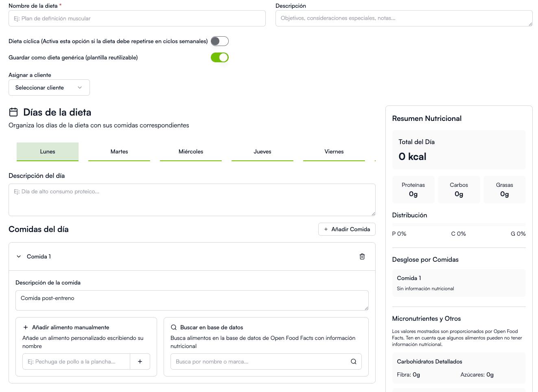
Task: Open the Miércoles day tab
Action: [x=191, y=151]
